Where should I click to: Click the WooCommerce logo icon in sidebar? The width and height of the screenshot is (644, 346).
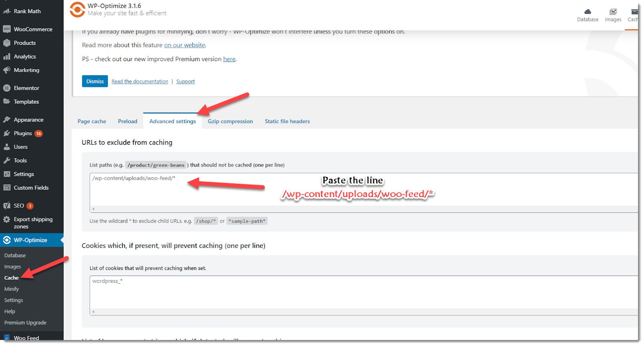(x=7, y=29)
